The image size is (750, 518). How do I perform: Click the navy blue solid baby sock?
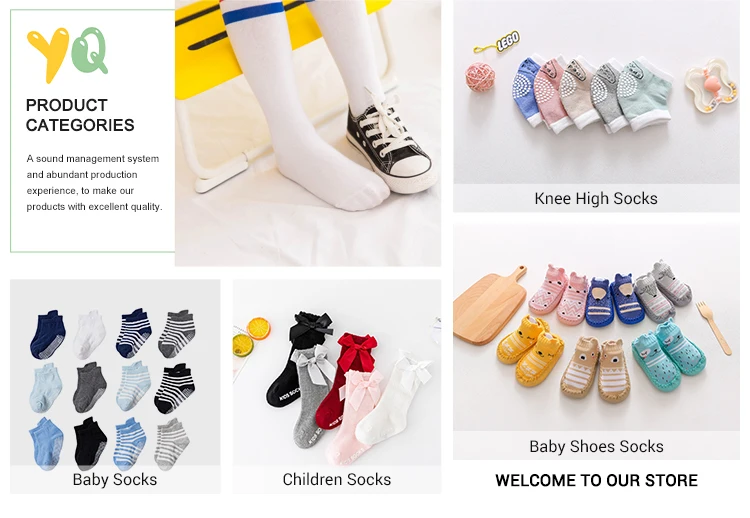point(47,334)
